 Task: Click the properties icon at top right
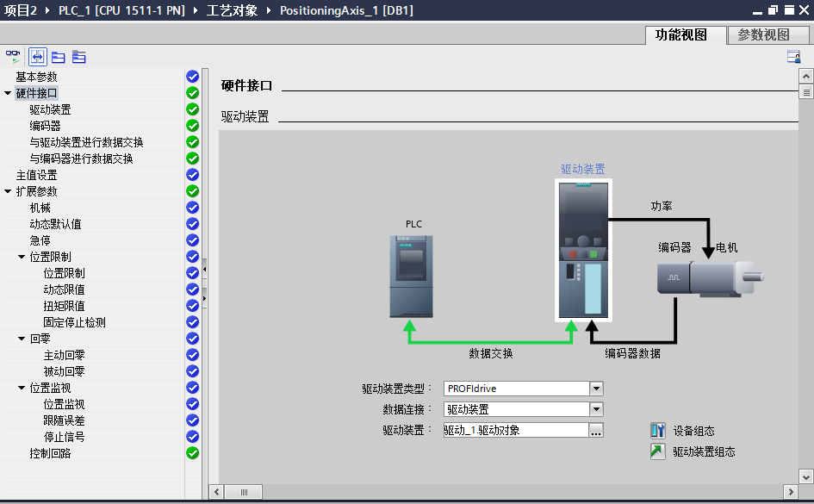click(793, 56)
